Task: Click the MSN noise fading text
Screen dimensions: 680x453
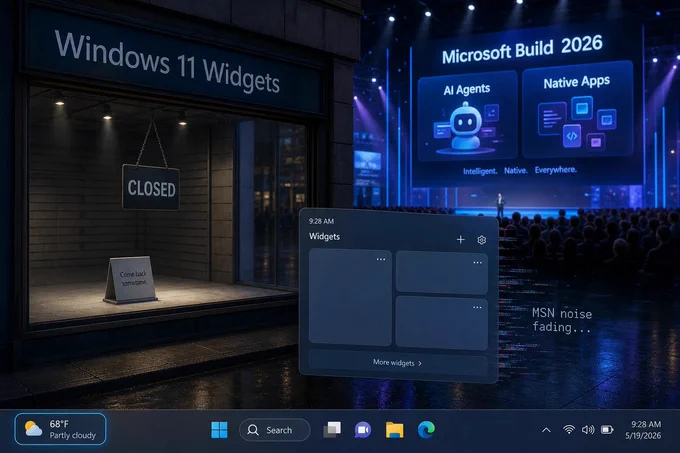Action: [x=562, y=320]
